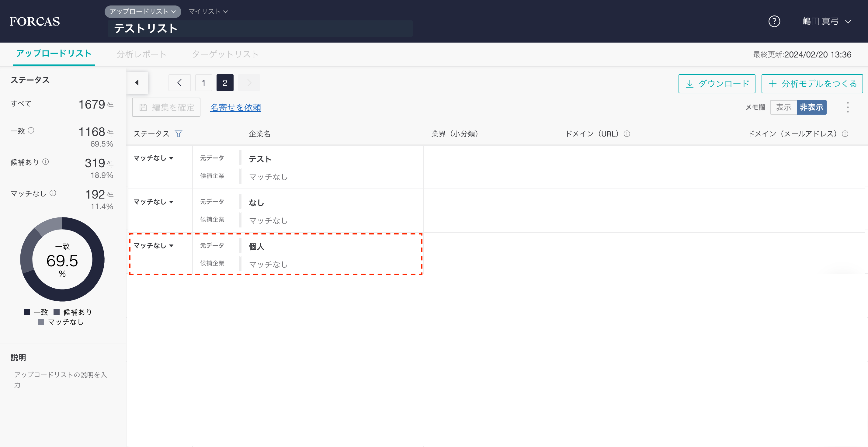
Task: Open マッチなし status dropdown for 個人 row
Action: (153, 246)
